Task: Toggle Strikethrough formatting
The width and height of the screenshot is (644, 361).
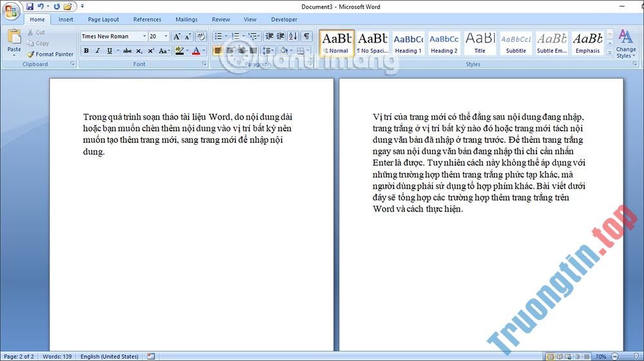Action: tap(128, 50)
